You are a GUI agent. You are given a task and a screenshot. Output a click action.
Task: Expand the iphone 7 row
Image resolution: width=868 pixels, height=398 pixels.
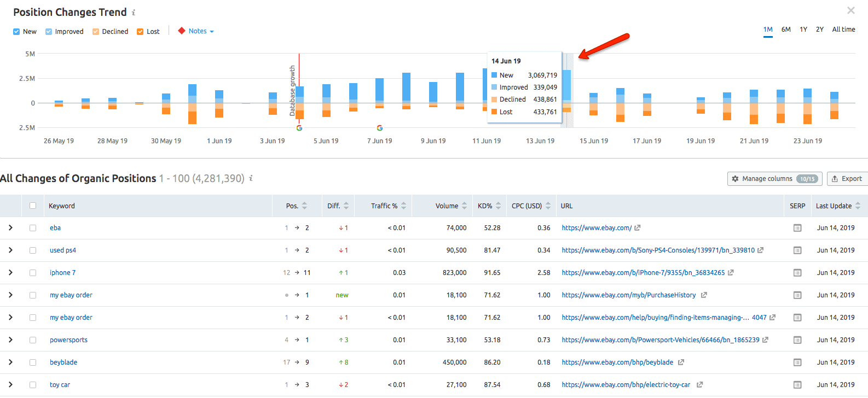pyautogui.click(x=10, y=273)
